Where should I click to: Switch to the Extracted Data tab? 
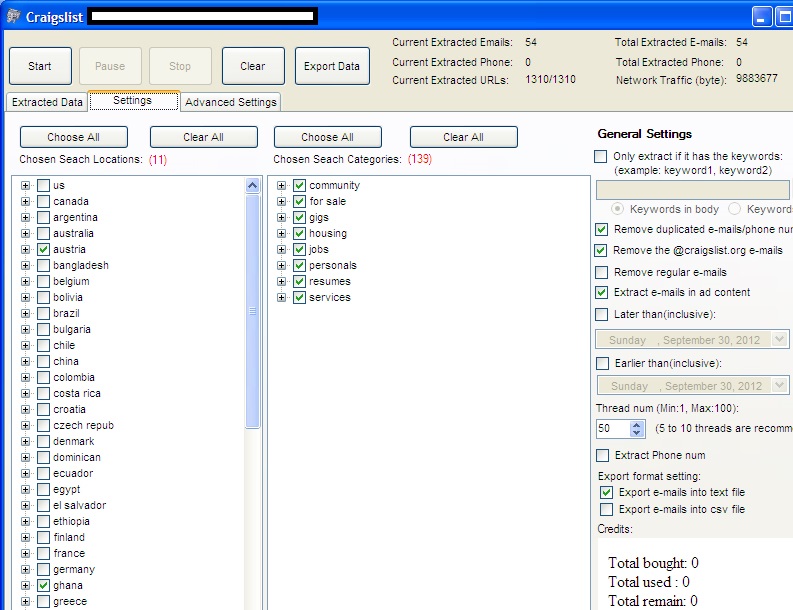(x=47, y=102)
